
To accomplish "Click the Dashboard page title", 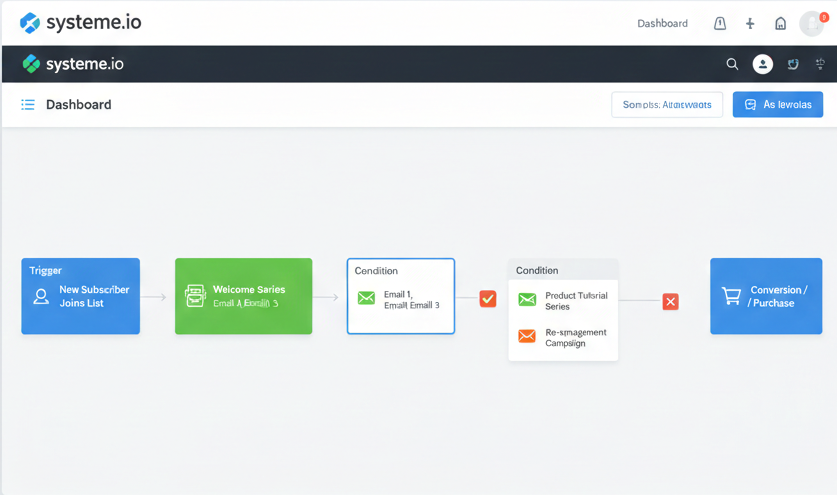I will (78, 105).
